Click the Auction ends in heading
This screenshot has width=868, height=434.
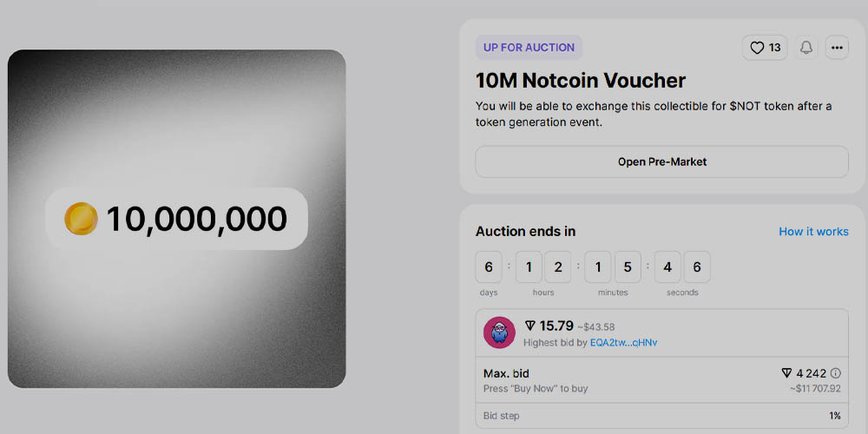click(x=525, y=232)
